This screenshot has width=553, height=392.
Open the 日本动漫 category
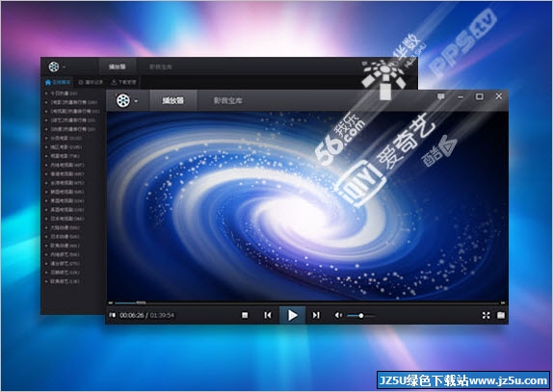(62, 237)
